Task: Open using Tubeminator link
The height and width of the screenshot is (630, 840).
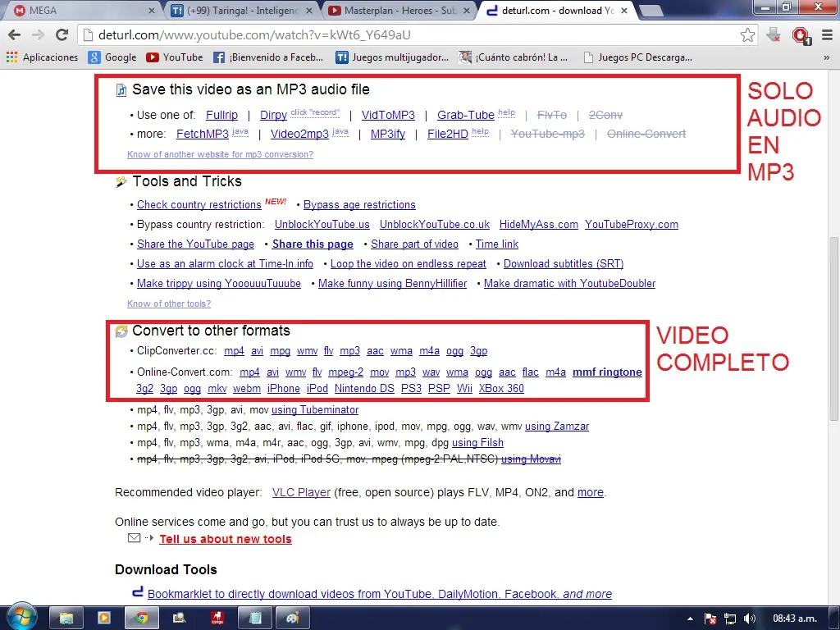Action: tap(315, 410)
